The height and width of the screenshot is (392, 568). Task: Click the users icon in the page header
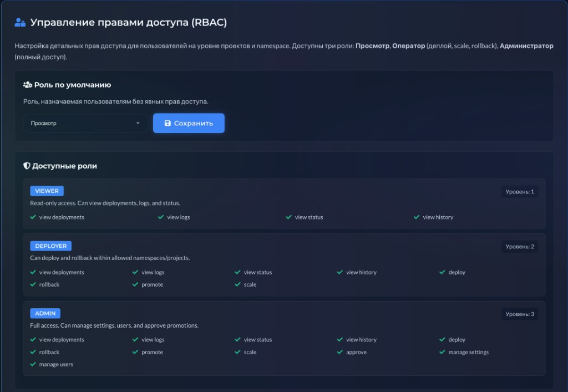point(21,23)
